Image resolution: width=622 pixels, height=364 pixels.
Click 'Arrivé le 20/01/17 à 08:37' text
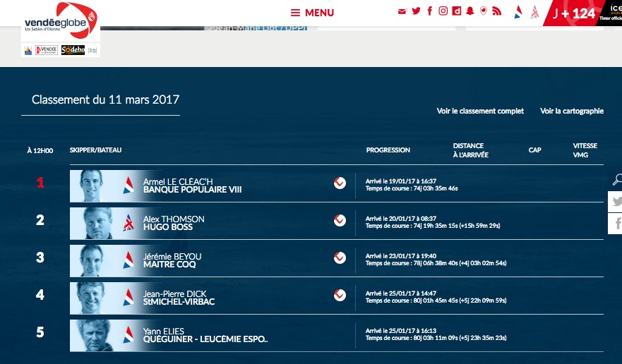400,219
